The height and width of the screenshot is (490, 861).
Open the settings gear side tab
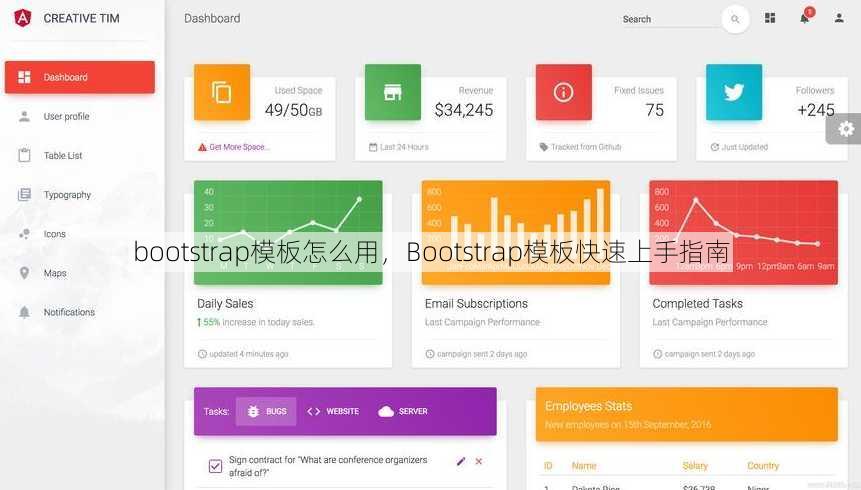point(845,129)
